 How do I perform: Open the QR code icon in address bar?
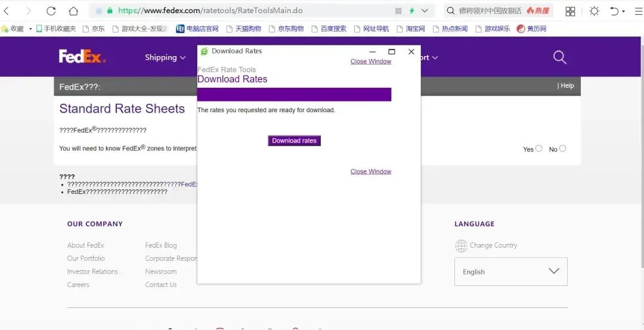pyautogui.click(x=398, y=11)
